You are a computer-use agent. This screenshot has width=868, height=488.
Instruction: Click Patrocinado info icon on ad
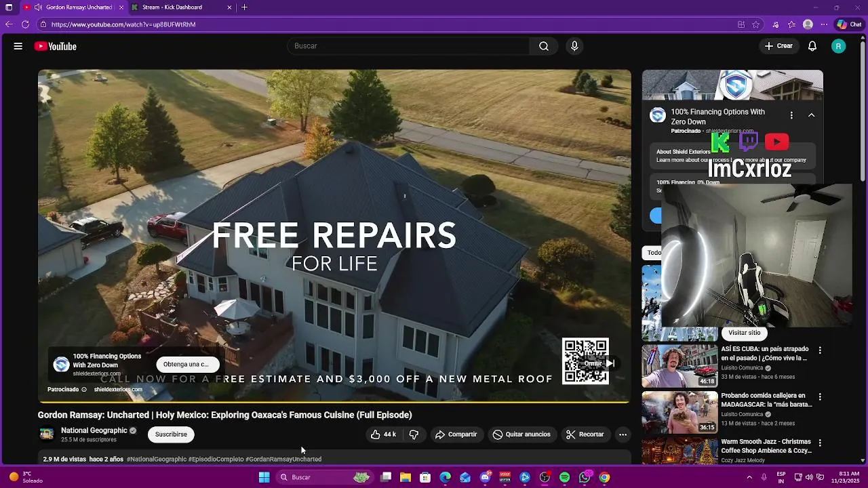[84, 390]
